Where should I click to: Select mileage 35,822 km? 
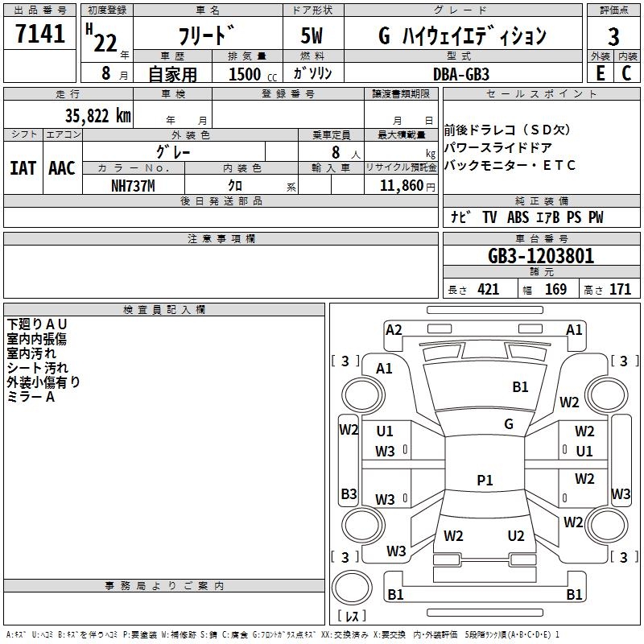[98, 116]
